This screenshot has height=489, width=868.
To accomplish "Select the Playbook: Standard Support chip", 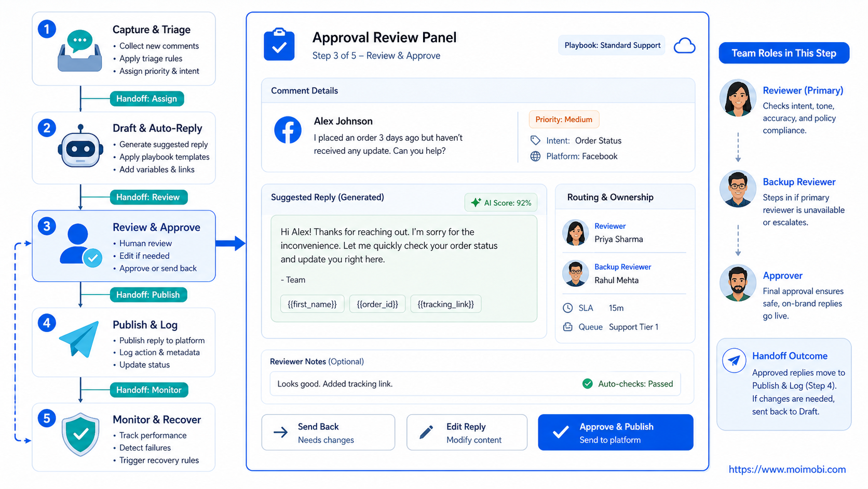I will click(x=612, y=45).
